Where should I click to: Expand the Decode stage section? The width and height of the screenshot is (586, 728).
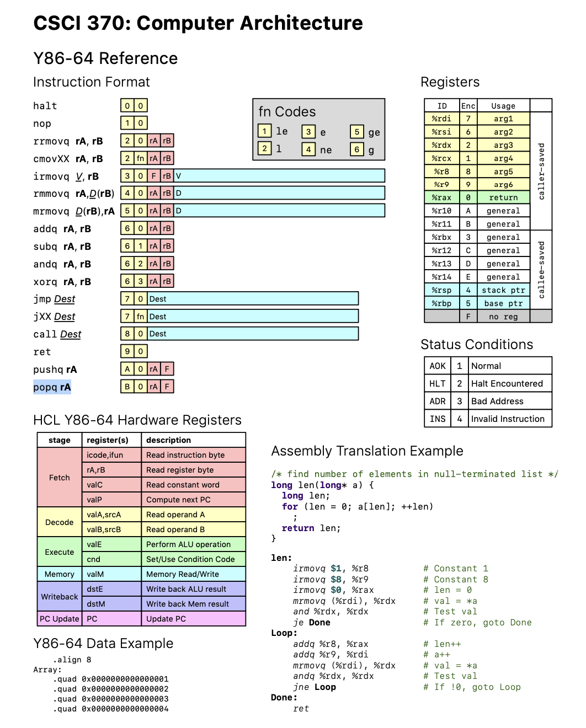tap(58, 522)
